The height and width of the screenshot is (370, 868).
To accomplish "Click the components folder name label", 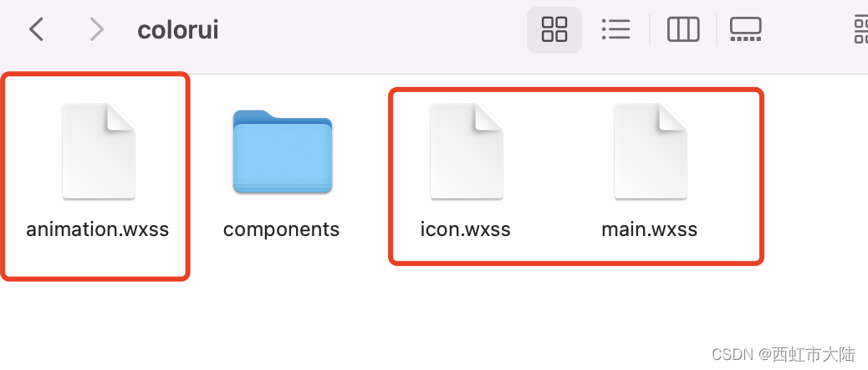I will point(281,229).
